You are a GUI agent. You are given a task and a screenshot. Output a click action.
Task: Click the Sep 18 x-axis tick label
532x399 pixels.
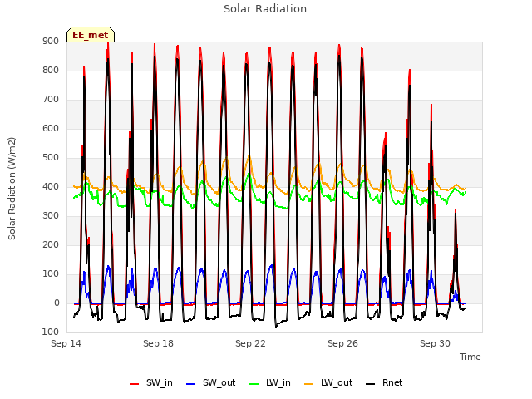[158, 343]
